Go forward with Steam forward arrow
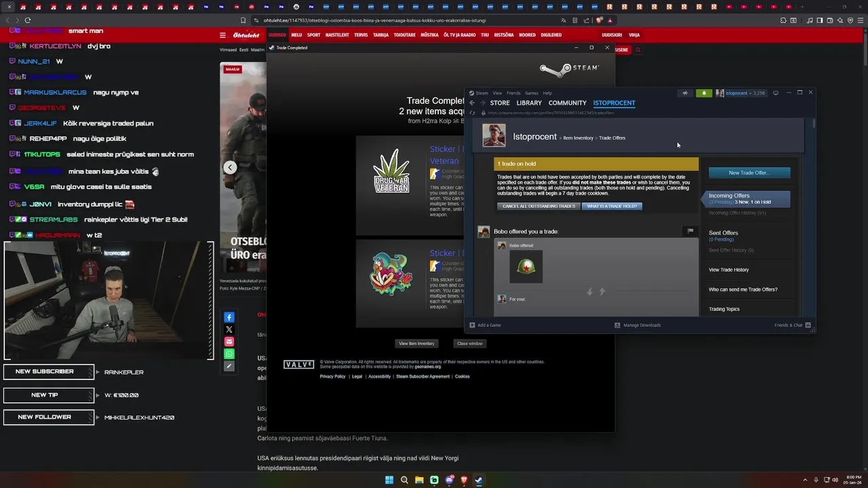Image resolution: width=868 pixels, height=488 pixels. click(x=481, y=103)
